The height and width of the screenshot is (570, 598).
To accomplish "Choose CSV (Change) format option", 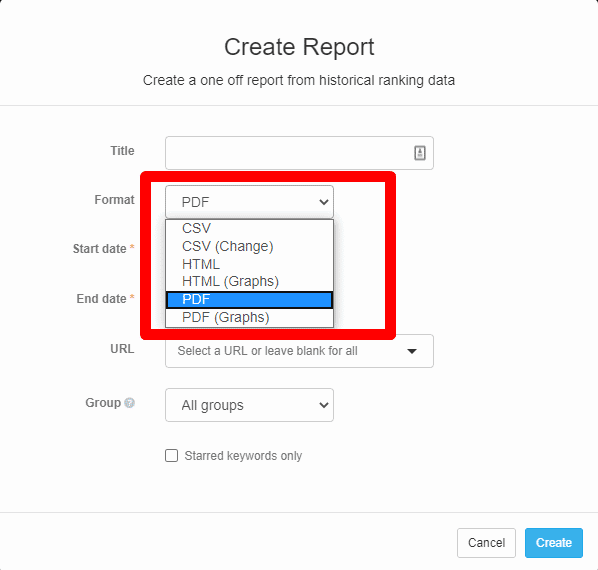I will [x=249, y=246].
